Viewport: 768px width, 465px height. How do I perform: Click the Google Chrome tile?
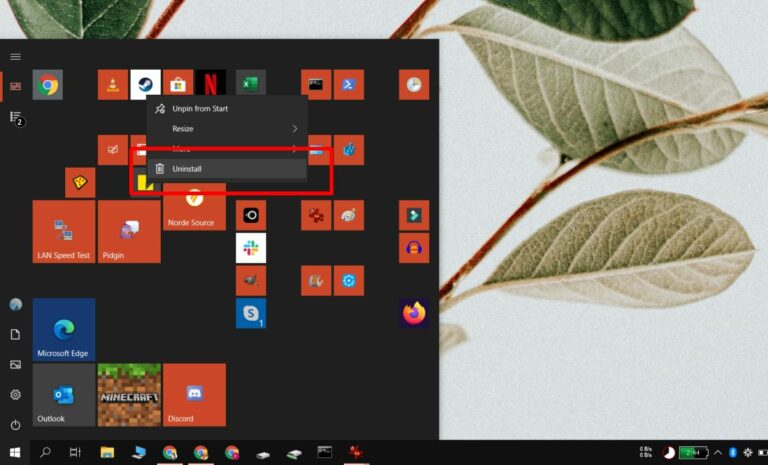tap(47, 85)
